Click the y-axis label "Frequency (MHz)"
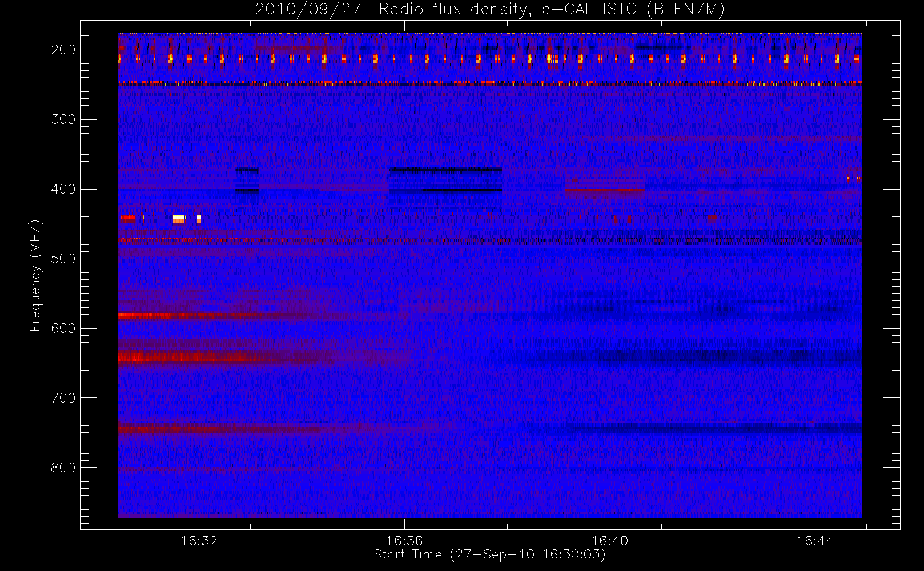This screenshot has height=571, width=924. (35, 275)
